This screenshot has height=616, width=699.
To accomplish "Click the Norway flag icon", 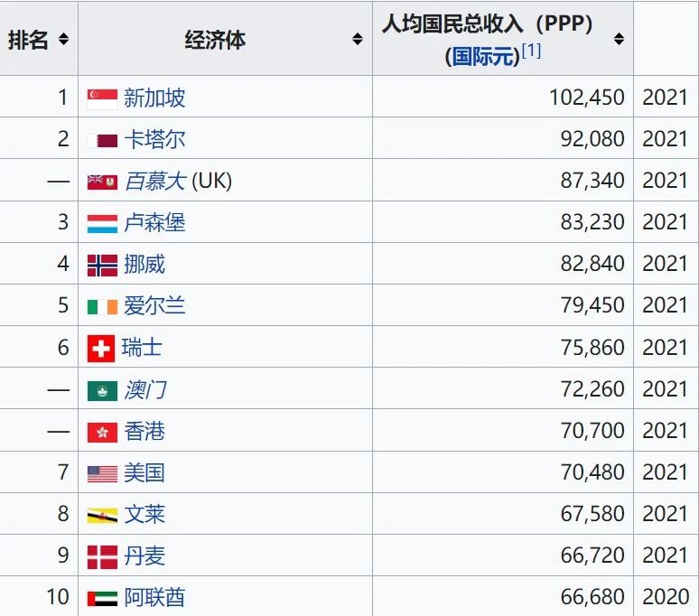I will click(103, 266).
